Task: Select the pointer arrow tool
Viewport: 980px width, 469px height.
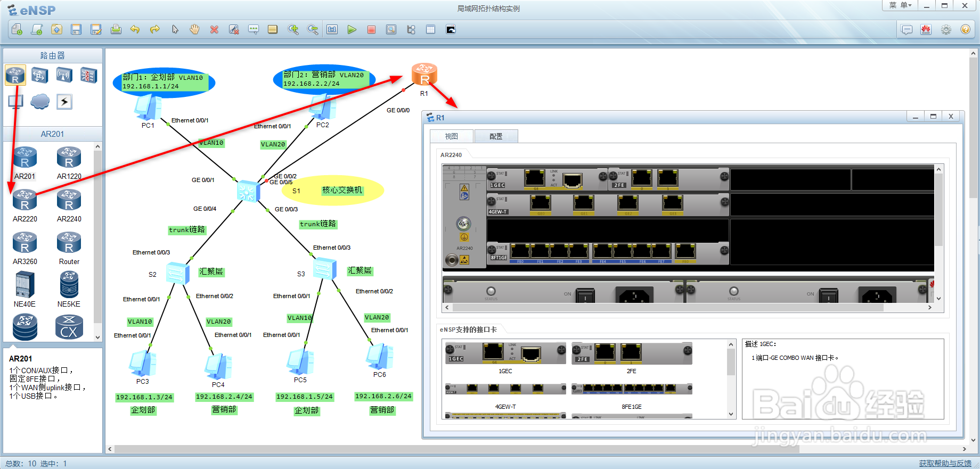Action: 175,29
